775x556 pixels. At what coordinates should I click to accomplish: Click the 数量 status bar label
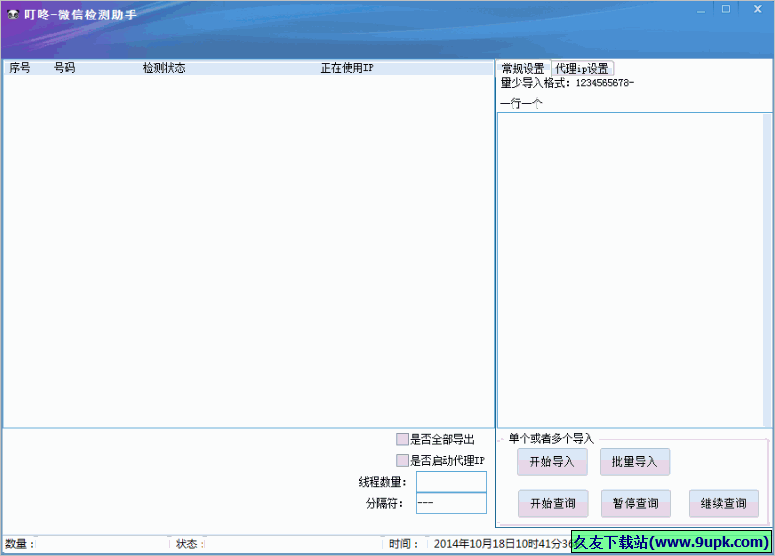(x=20, y=544)
